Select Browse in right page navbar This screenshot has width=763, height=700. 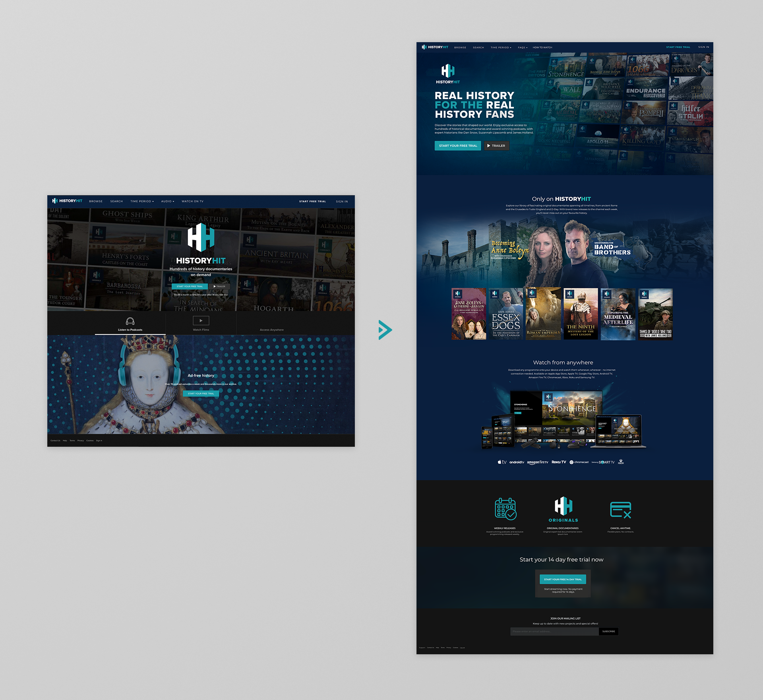coord(460,47)
